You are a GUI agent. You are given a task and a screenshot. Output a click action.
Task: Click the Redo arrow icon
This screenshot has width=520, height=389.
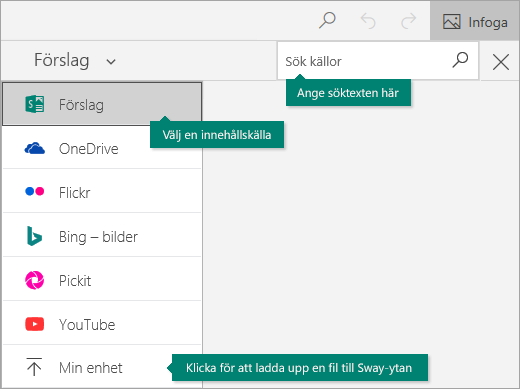point(408,21)
